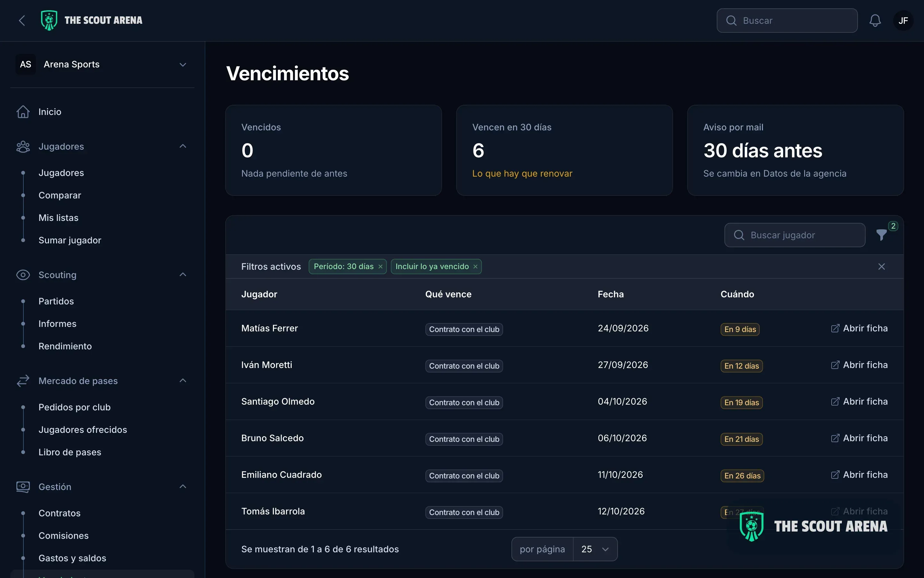Image resolution: width=924 pixels, height=578 pixels.
Task: Open Comparar in the sidebar
Action: (x=60, y=195)
